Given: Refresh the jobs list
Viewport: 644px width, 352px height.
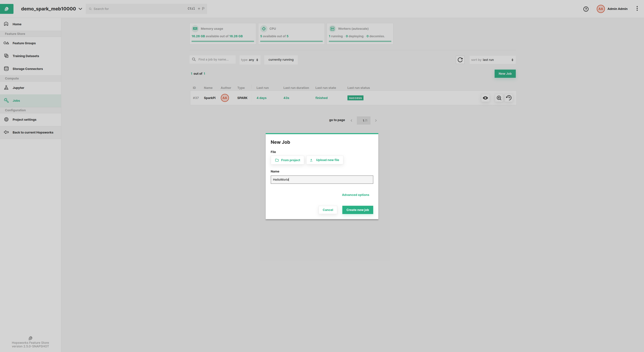Looking at the screenshot, I should pos(460,60).
